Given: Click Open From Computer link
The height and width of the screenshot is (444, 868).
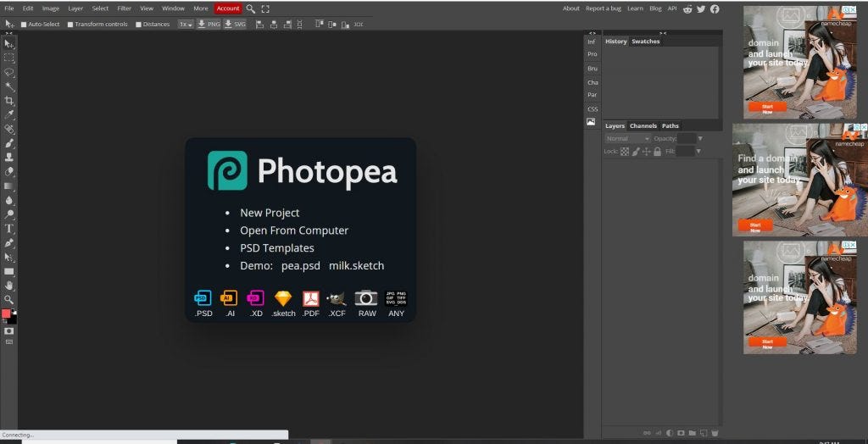Looking at the screenshot, I should pos(294,230).
